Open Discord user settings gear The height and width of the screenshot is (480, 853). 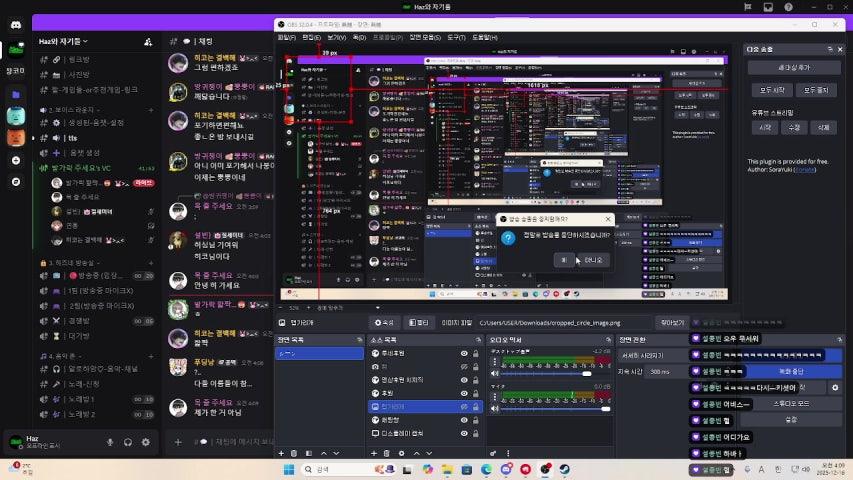point(146,442)
